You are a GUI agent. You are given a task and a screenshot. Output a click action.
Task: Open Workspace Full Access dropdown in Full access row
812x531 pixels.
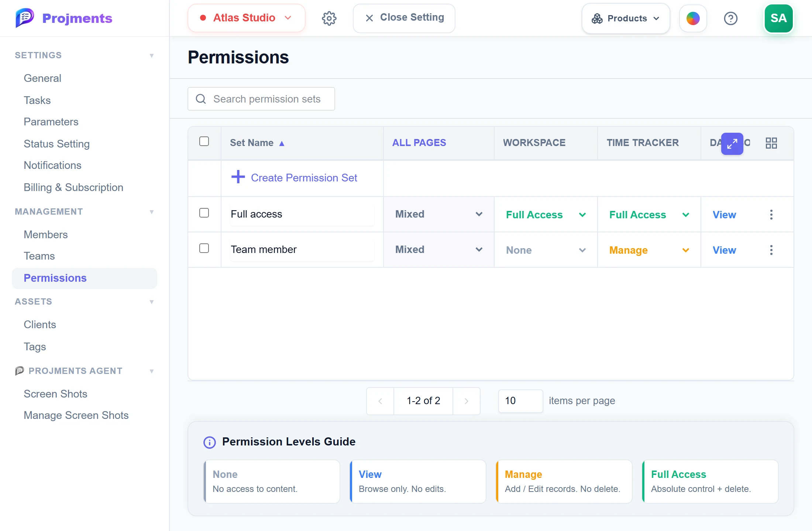pyautogui.click(x=546, y=215)
